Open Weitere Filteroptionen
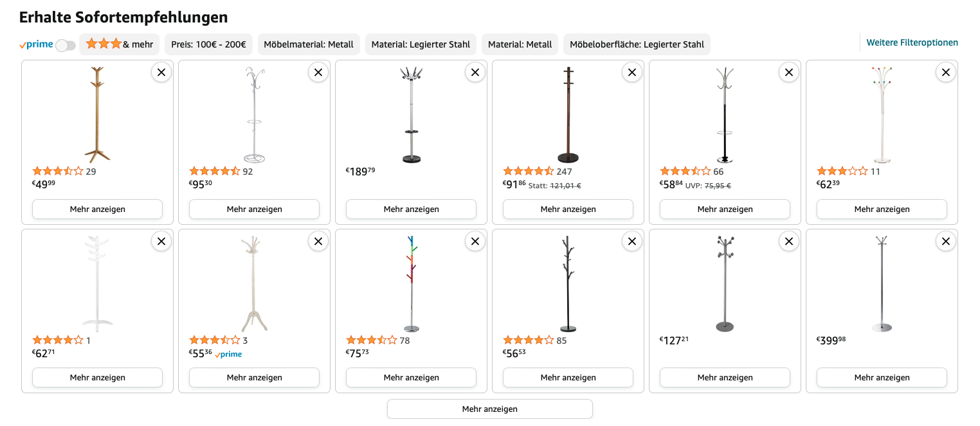The height and width of the screenshot is (426, 980). pyautogui.click(x=912, y=42)
